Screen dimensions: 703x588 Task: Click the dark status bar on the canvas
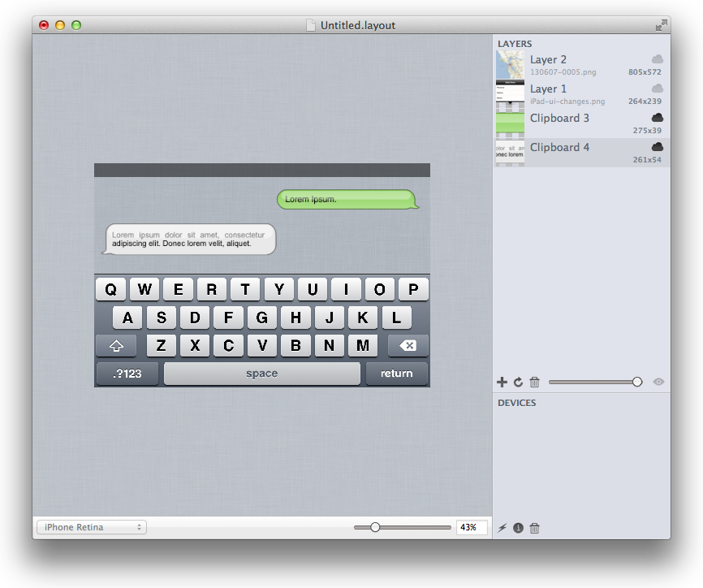coord(262,170)
